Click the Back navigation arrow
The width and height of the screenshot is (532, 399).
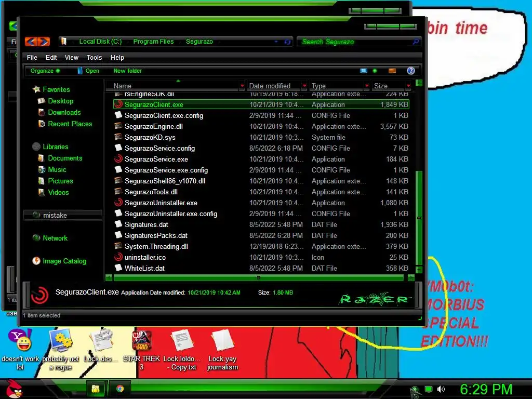pos(31,42)
